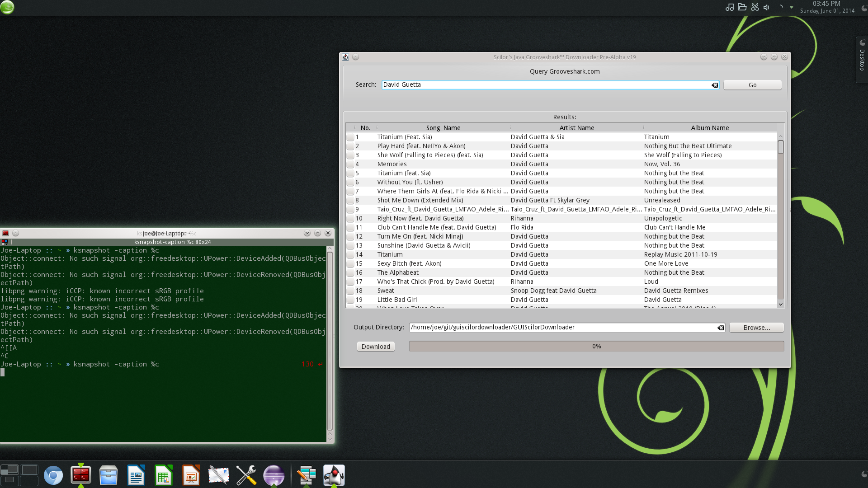
Task: Open the openSUSE application launcher menu
Action: tap(7, 7)
